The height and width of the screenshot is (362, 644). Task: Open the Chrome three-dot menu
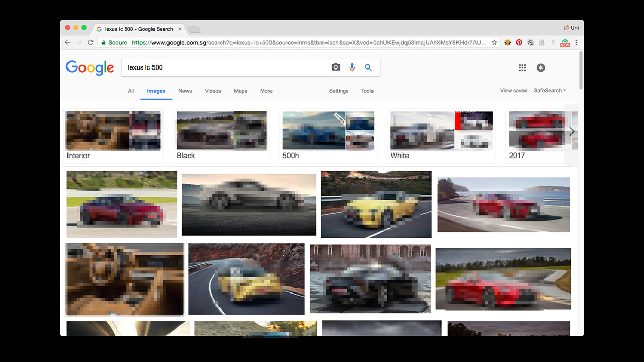pyautogui.click(x=577, y=42)
